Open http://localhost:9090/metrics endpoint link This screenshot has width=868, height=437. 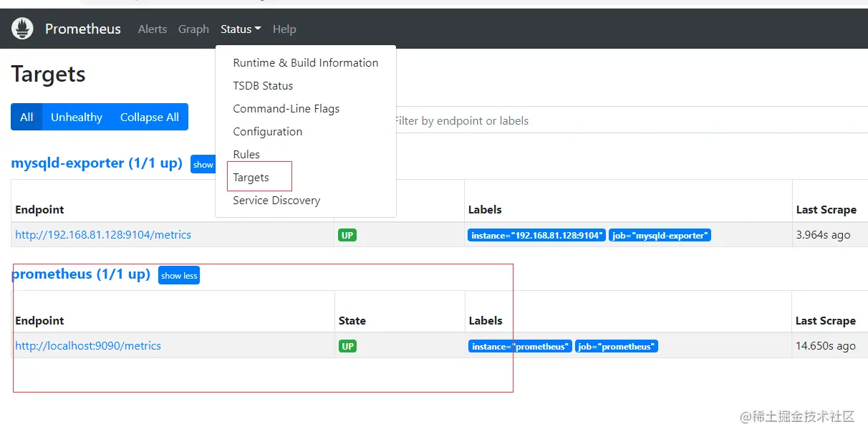tap(88, 346)
